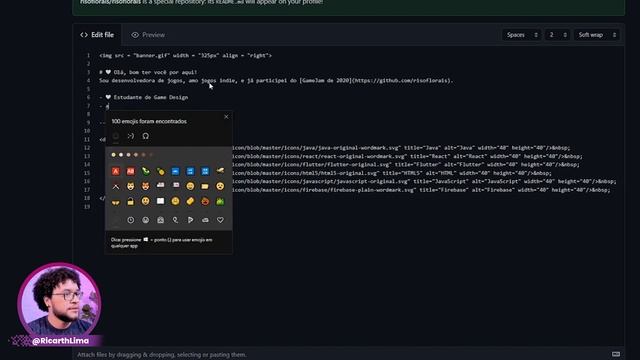Viewport: 640px width, 360px height.
Task: Insert the anguished face emoji ending second row
Action: 220,186
